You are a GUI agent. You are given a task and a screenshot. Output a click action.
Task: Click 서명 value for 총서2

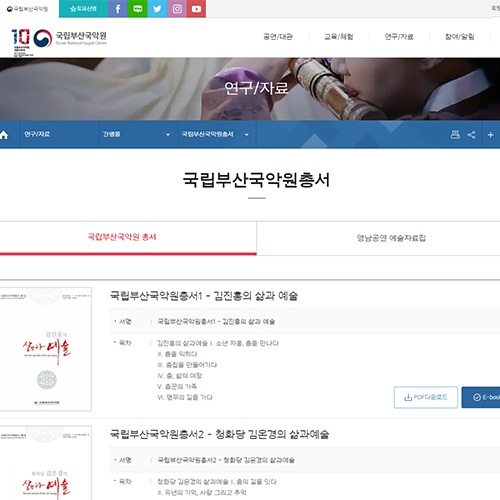(226, 460)
